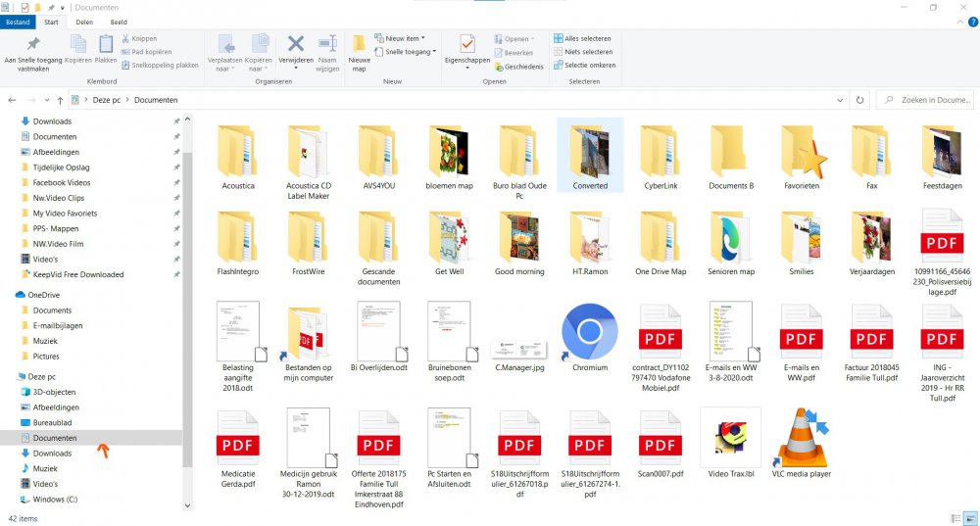Switch to details list view toggle
This screenshot has width=980, height=526.
(955, 517)
